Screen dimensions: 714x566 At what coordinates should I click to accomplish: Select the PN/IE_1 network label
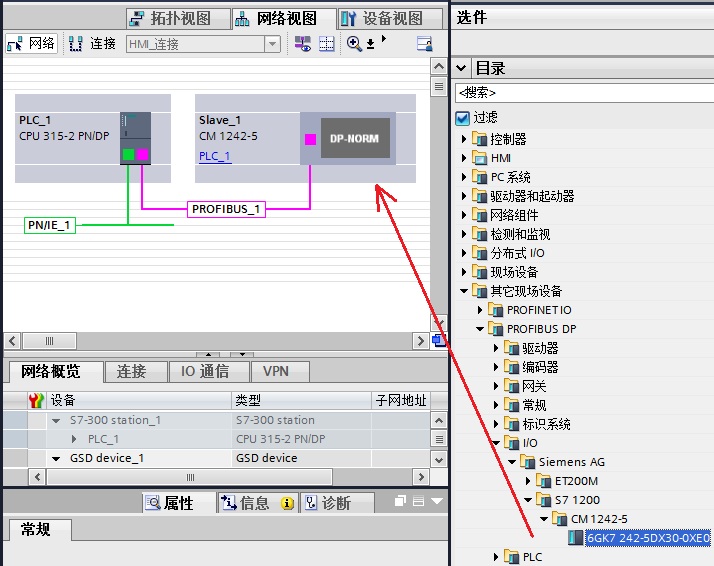(50, 225)
